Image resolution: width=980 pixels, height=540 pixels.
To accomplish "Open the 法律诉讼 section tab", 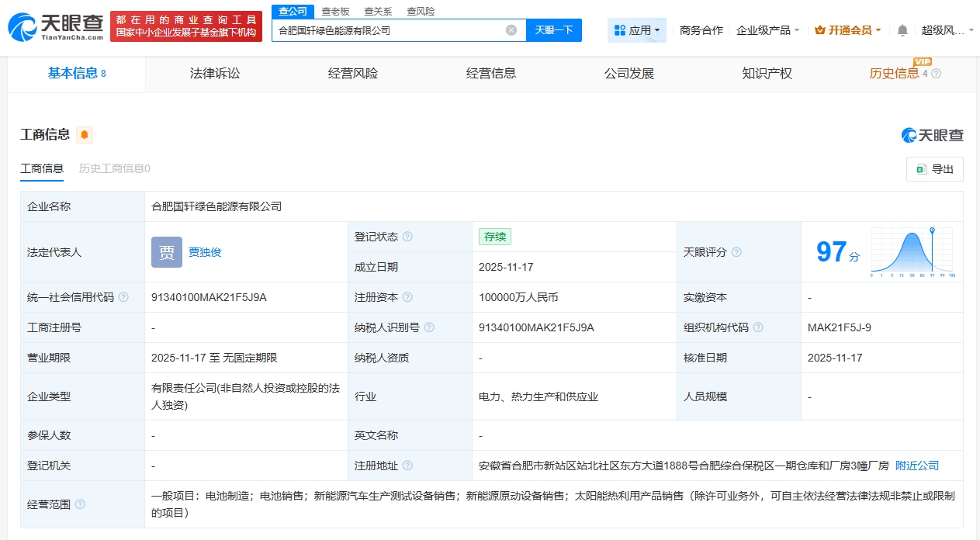I will [215, 73].
